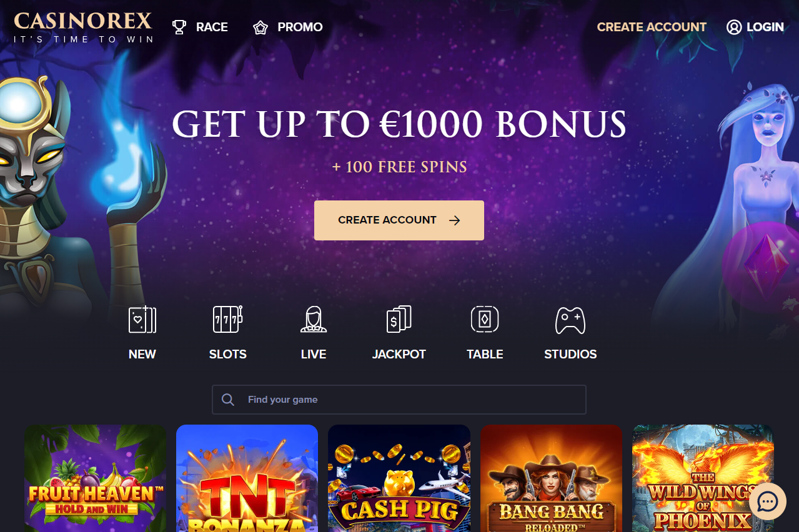Screen dimensions: 799x532
Task: Click the Promo star icon
Action: tap(261, 27)
